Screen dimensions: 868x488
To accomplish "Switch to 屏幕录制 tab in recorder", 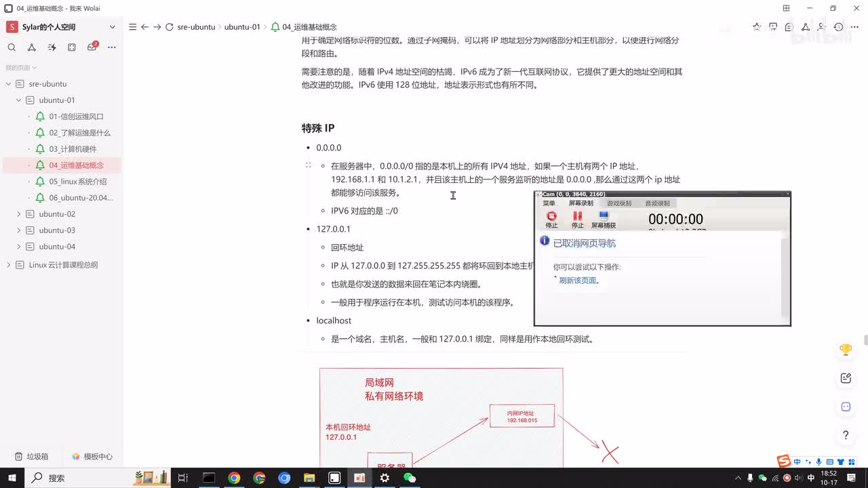I will click(580, 203).
